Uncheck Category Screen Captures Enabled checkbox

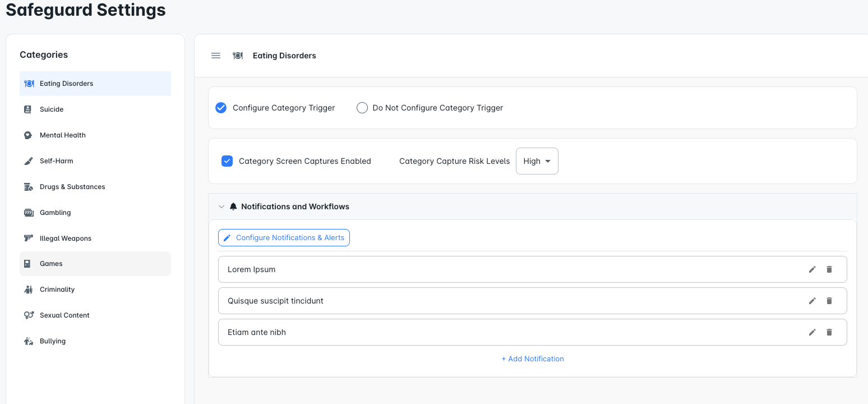(x=227, y=161)
